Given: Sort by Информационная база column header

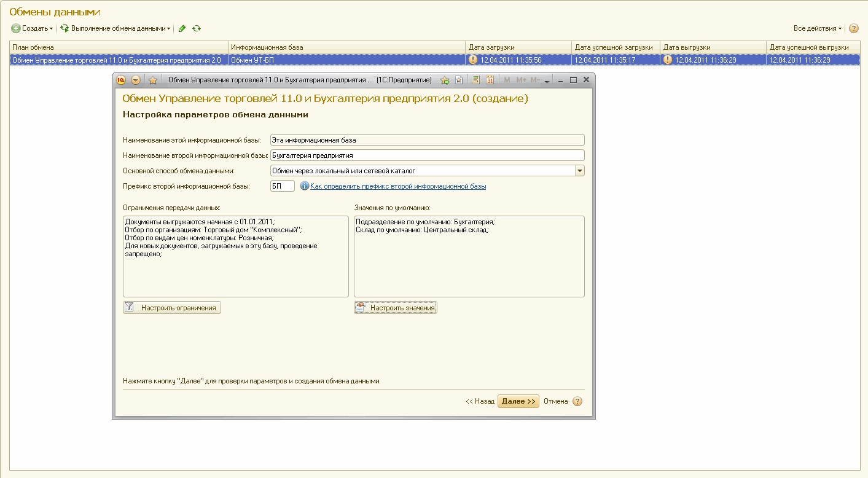Looking at the screenshot, I should click(346, 47).
